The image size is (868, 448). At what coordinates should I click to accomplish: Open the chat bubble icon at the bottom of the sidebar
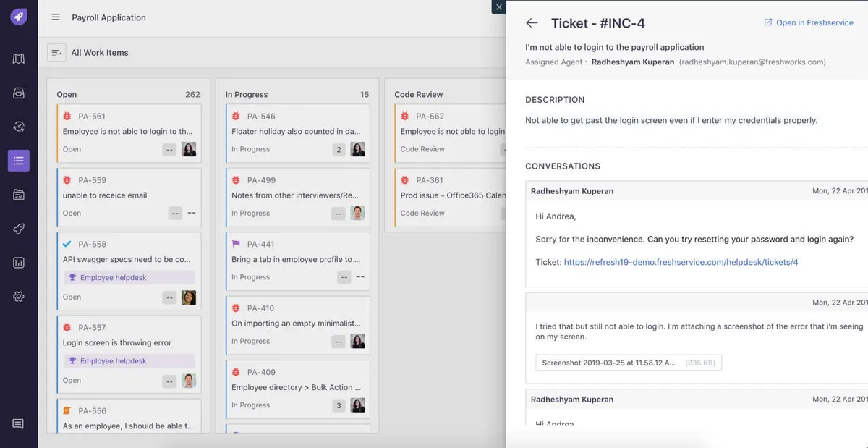pyautogui.click(x=19, y=423)
